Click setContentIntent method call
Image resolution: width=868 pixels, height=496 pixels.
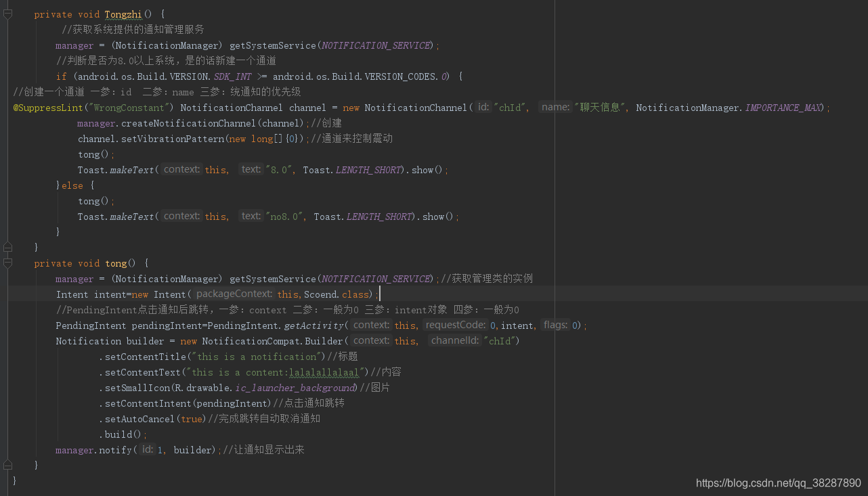(148, 403)
